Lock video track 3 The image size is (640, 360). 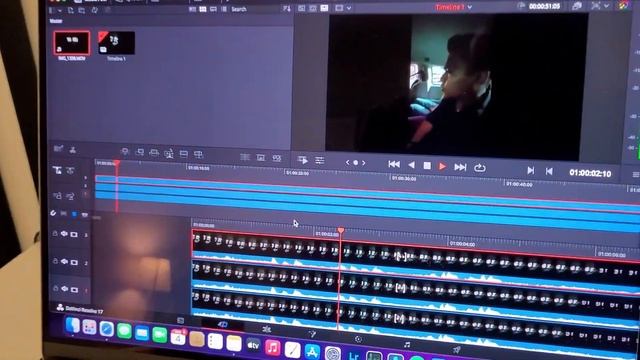pos(55,233)
